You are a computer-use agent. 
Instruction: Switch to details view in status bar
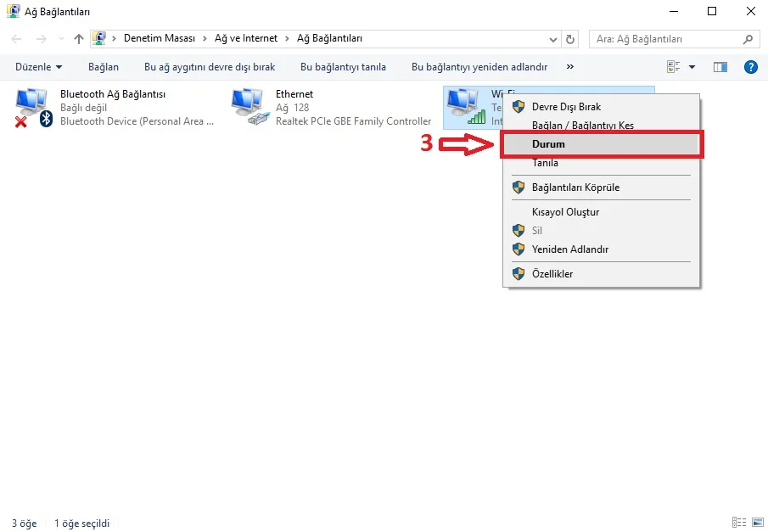pos(738,524)
